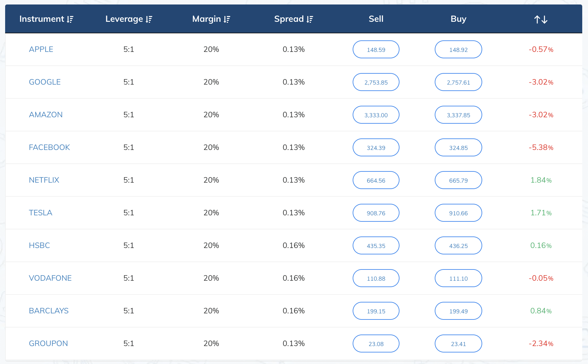Click the 0.16% spread in VODAFONE row
Image resolution: width=588 pixels, height=364 pixels.
point(294,278)
